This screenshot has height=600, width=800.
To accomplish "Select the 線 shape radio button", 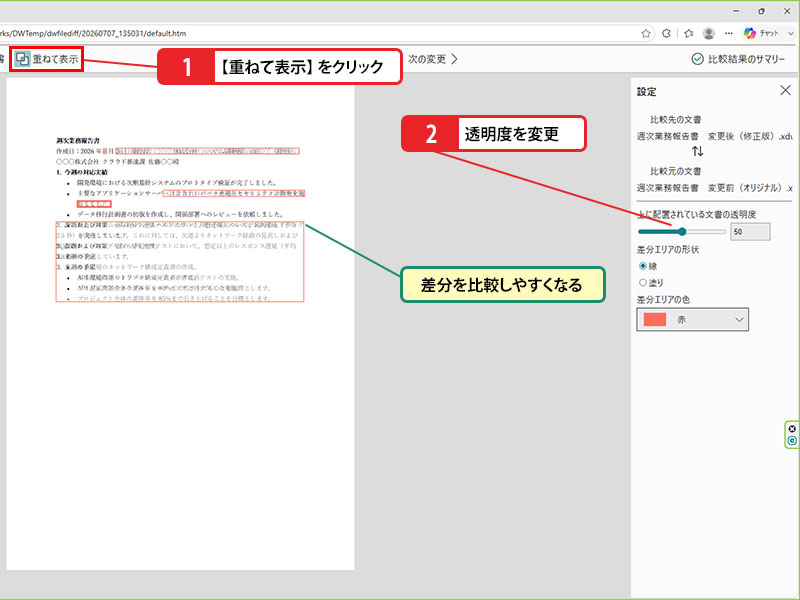I will pyautogui.click(x=643, y=266).
